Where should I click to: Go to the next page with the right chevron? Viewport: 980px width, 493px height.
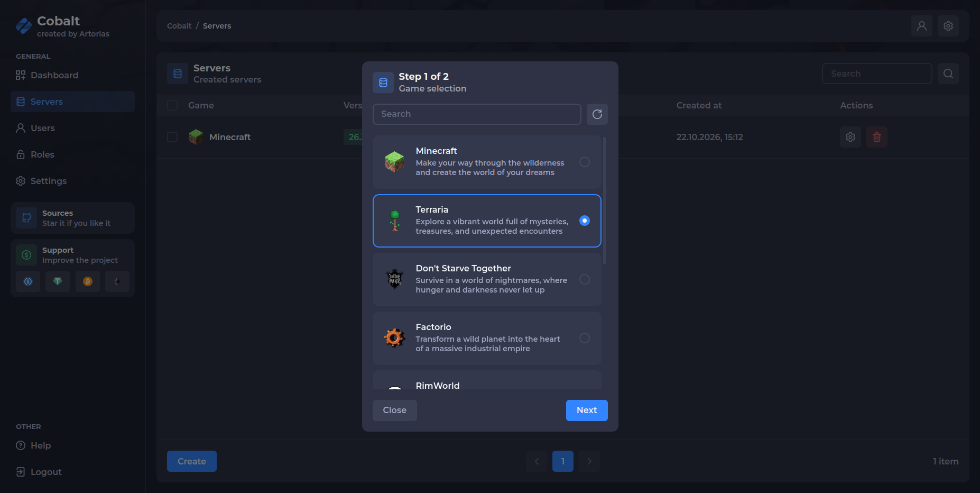589,461
